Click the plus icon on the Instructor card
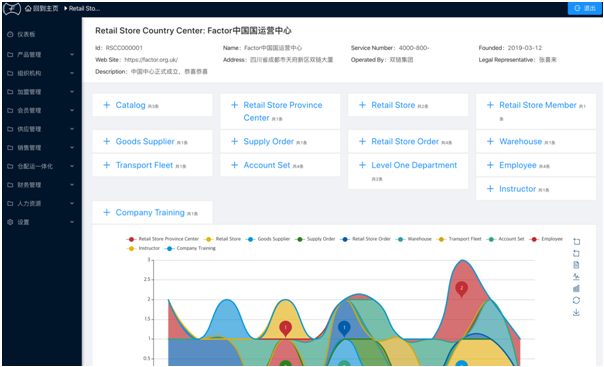The height and width of the screenshot is (367, 604). (490, 189)
